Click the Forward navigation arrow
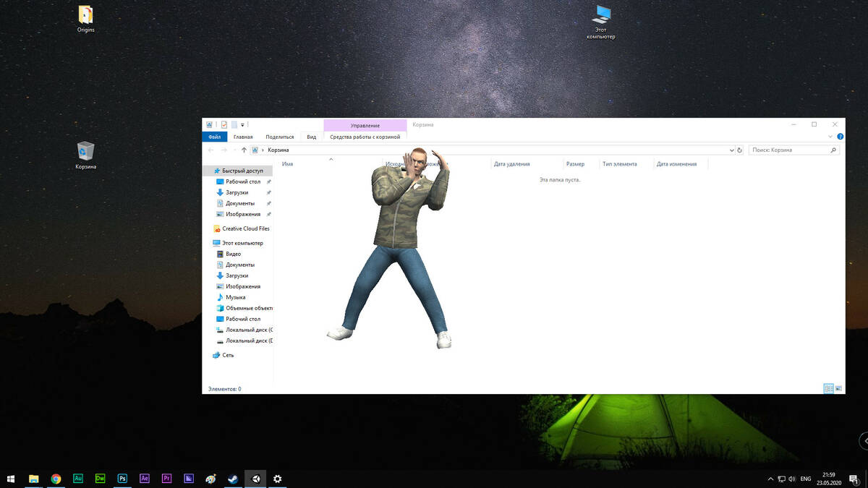 (x=224, y=150)
